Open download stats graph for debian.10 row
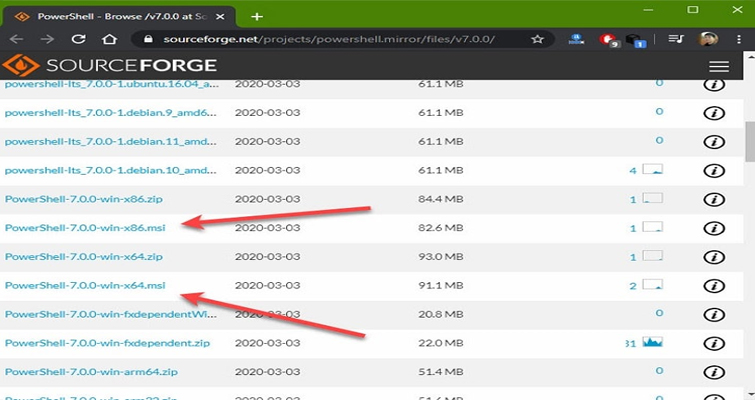Screen dimensions: 755x400 (652, 169)
